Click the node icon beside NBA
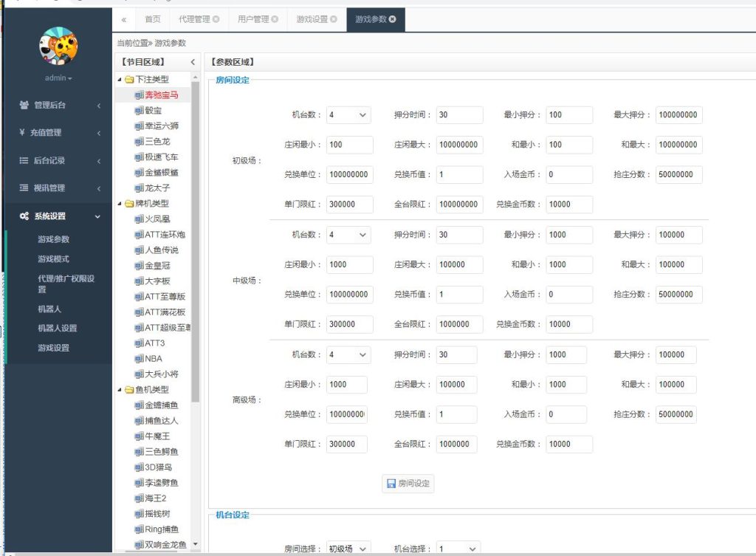This screenshot has height=556, width=756. click(139, 359)
